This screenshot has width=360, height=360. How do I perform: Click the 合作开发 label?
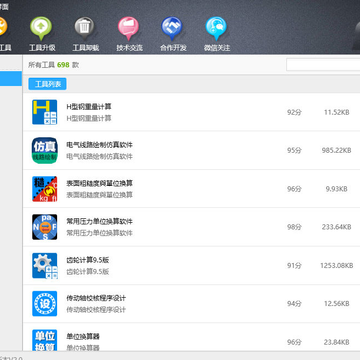[173, 48]
